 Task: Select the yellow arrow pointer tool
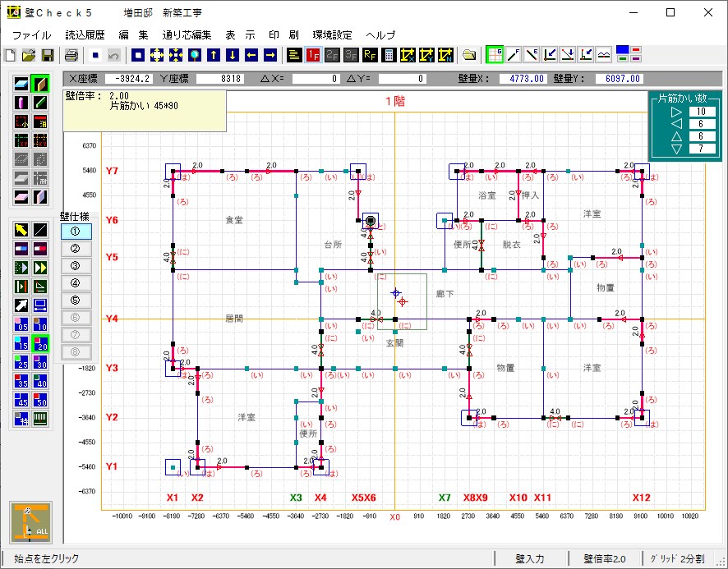(x=21, y=230)
